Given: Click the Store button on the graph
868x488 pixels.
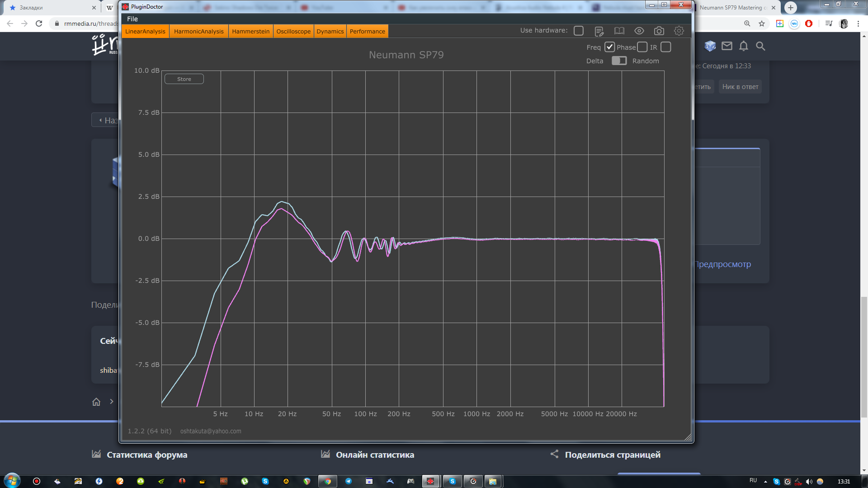Looking at the screenshot, I should [184, 79].
